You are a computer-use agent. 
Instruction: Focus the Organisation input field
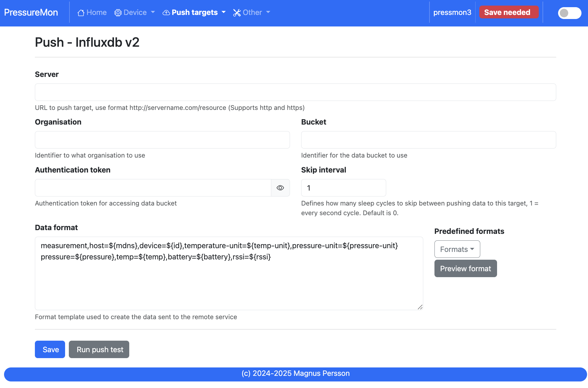coord(162,140)
